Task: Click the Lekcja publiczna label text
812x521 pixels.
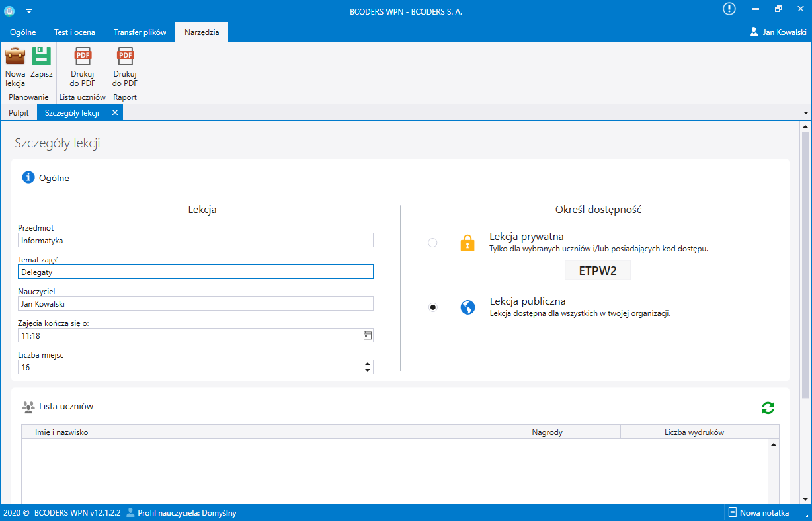Action: (528, 301)
